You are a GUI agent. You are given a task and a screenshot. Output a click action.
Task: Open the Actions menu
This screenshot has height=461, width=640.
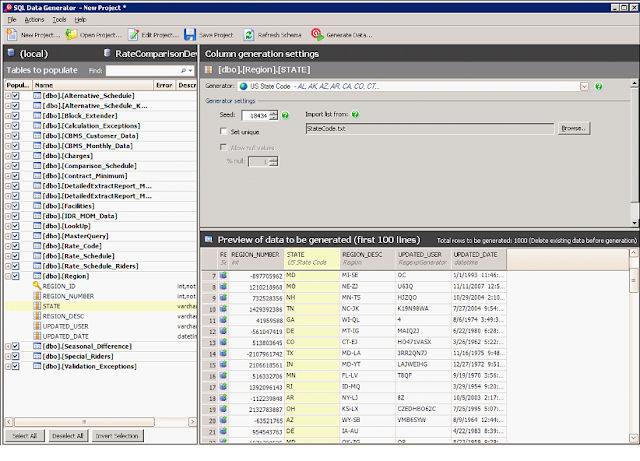(x=34, y=19)
